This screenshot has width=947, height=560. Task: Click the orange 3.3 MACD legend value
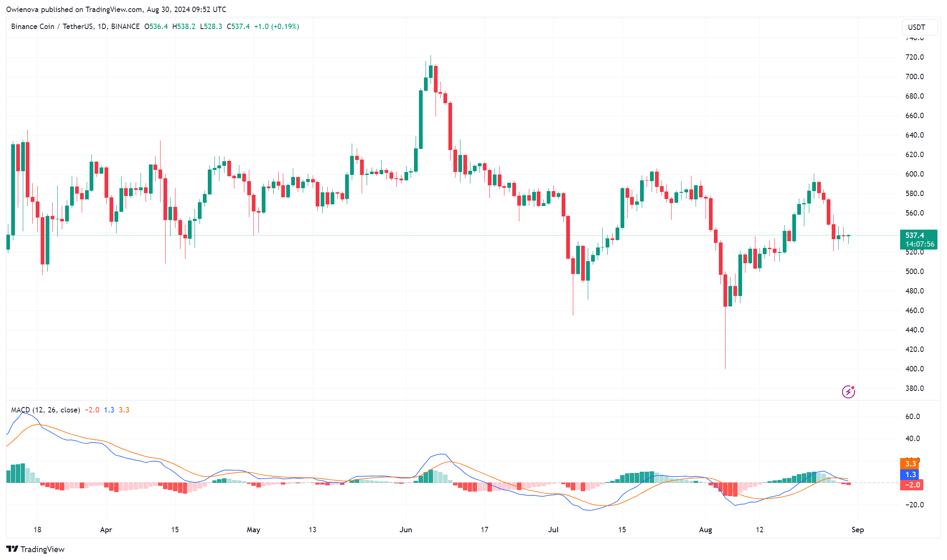coord(124,410)
